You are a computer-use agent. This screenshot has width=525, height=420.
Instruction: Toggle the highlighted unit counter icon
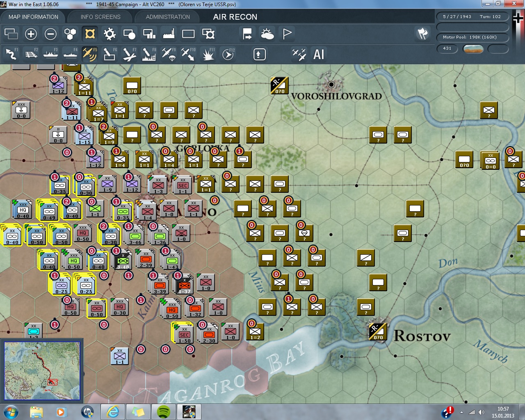pos(90,34)
